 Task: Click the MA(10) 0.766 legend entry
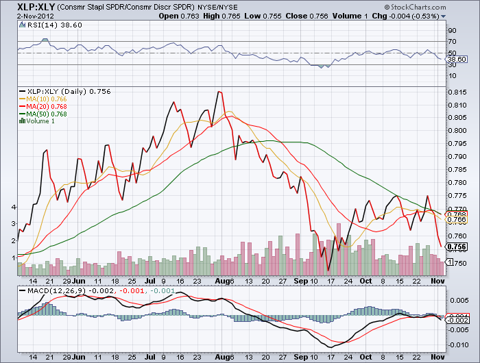(43, 99)
